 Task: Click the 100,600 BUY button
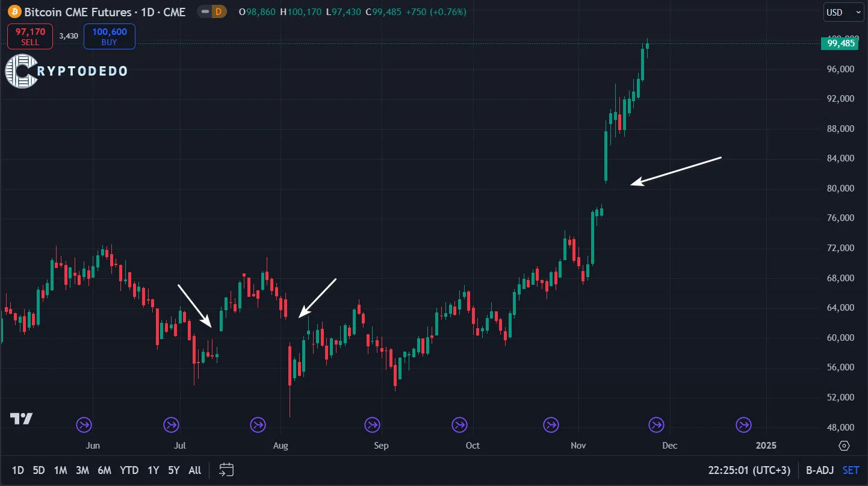(x=110, y=36)
